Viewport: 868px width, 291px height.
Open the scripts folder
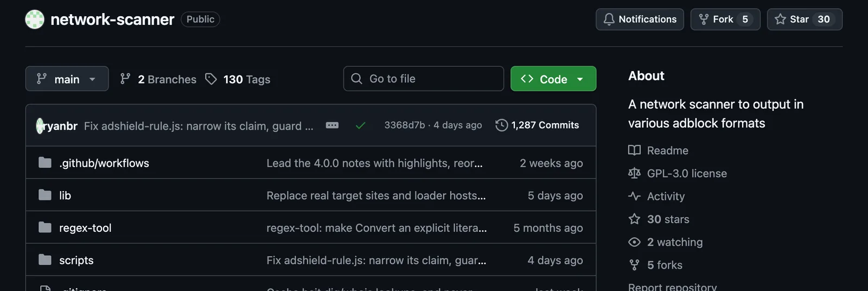click(x=76, y=260)
